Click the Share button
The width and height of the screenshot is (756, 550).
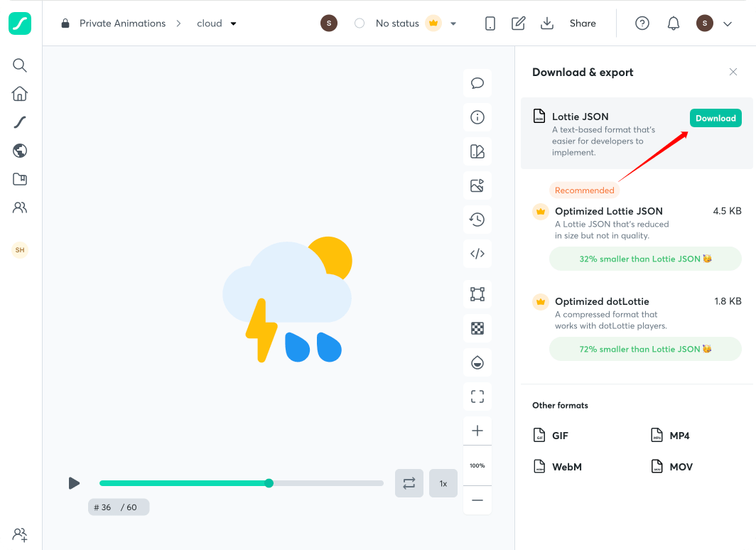click(583, 23)
